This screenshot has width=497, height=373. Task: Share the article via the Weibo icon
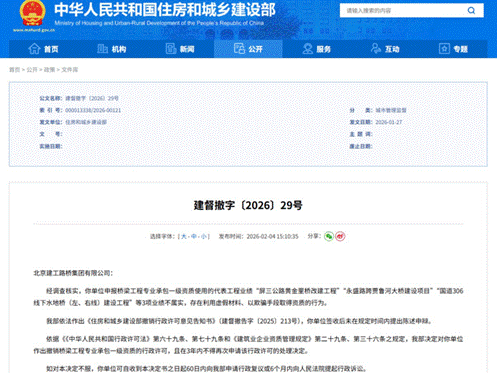tap(340, 236)
